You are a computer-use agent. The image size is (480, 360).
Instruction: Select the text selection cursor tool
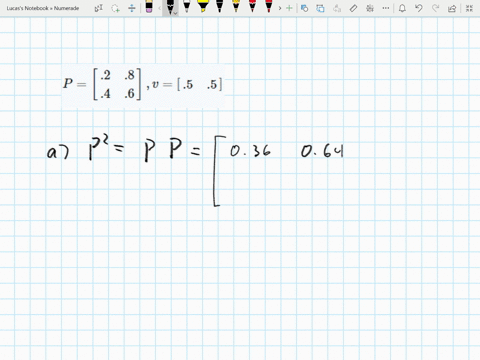(99, 8)
